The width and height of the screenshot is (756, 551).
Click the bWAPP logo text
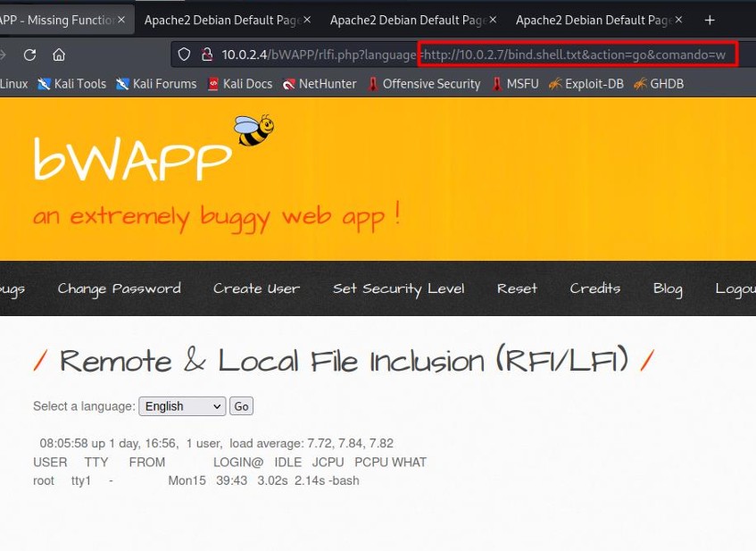[x=133, y=158]
